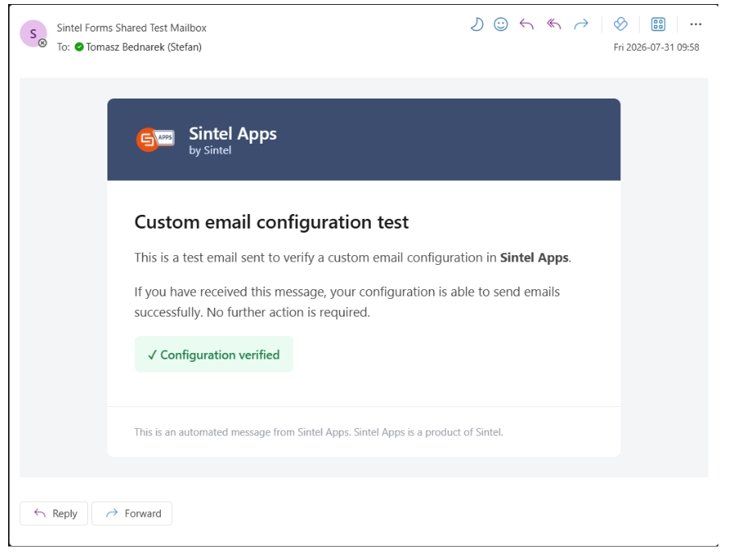Click the Configuration verified badge
This screenshot has height=554, width=756.
pos(214,355)
